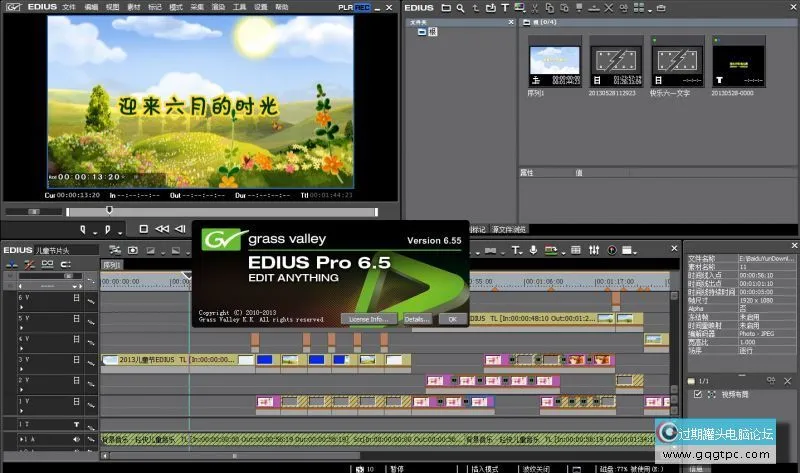Click scissors cut icon in bin toolbar
Screen dimensions: 800x473
pos(535,8)
